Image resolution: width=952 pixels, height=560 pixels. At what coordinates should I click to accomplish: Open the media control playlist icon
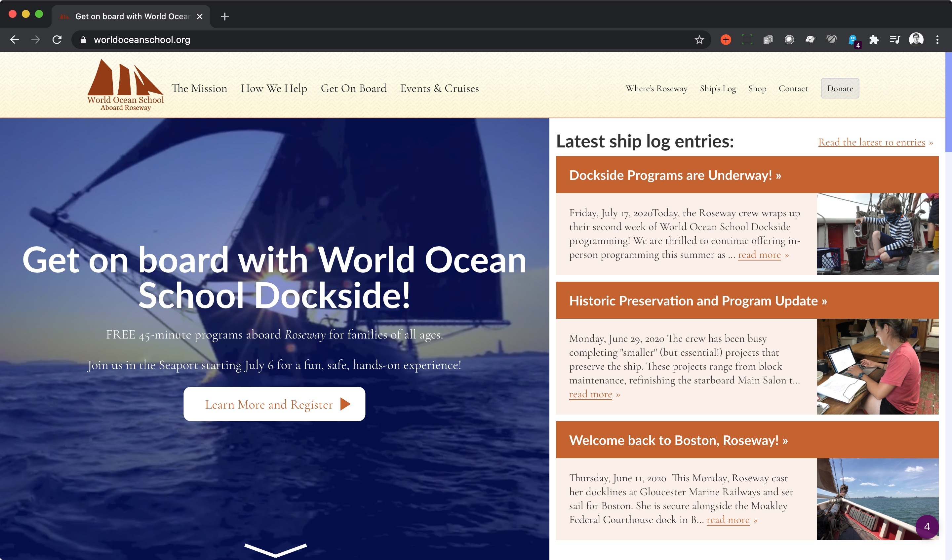(895, 40)
